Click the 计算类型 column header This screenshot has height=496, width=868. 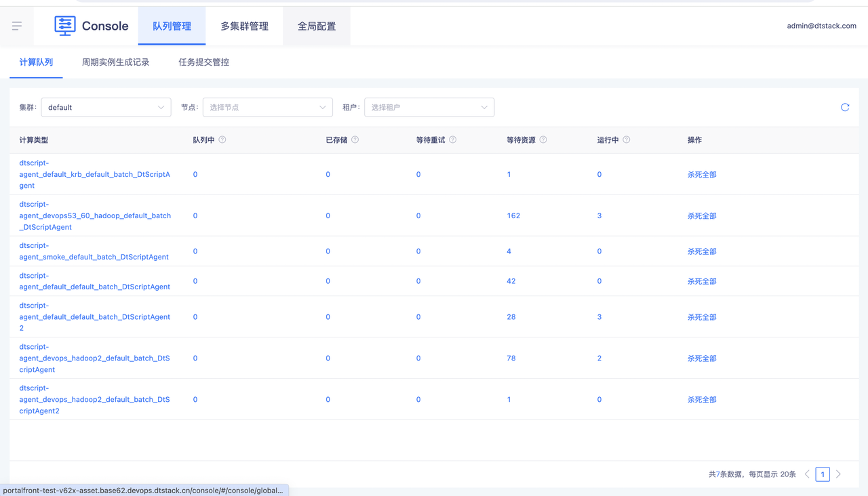tap(34, 140)
